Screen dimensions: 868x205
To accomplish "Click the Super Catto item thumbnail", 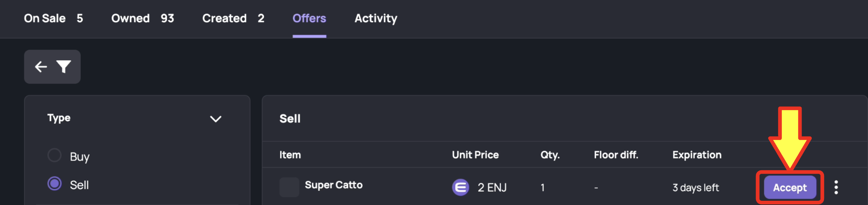I will point(289,187).
